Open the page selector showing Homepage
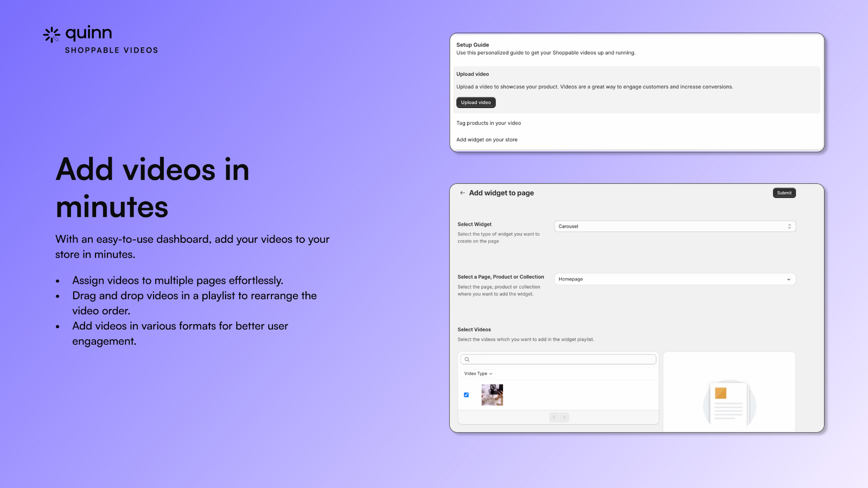 coord(674,279)
